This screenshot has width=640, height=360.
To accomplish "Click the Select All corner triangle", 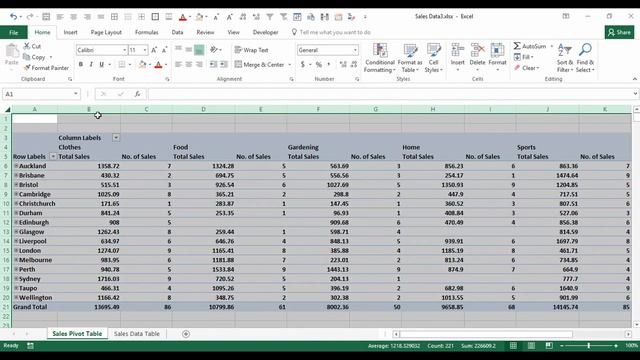I will 7,109.
